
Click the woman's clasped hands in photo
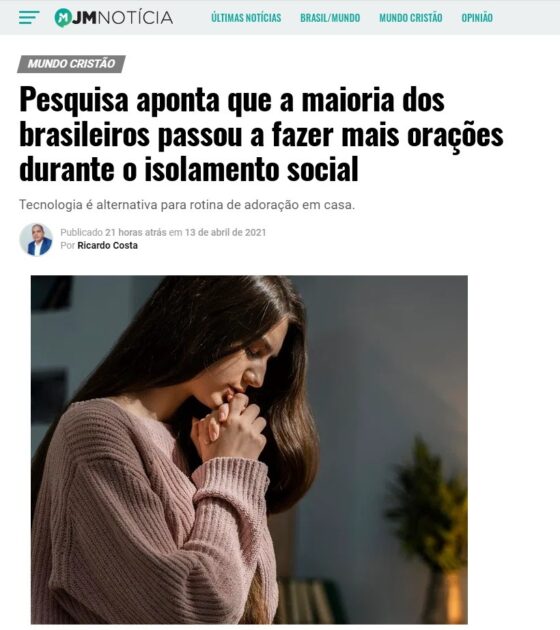(x=229, y=427)
